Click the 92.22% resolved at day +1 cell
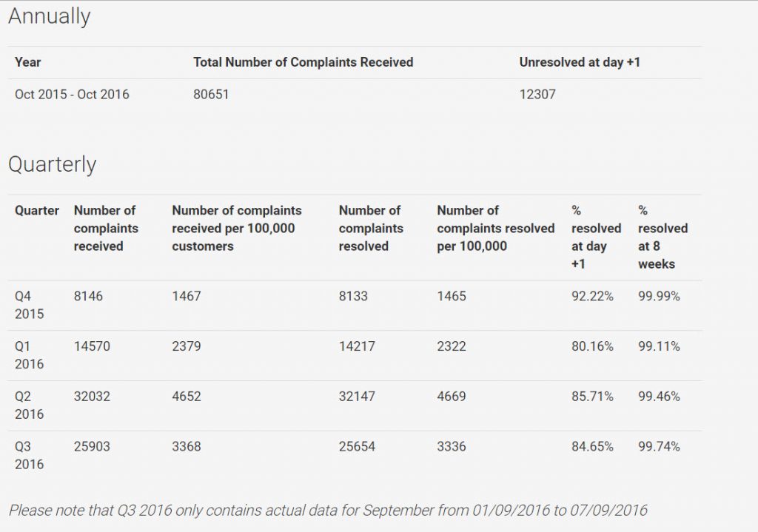Viewport: 758px width, 532px height. click(592, 297)
